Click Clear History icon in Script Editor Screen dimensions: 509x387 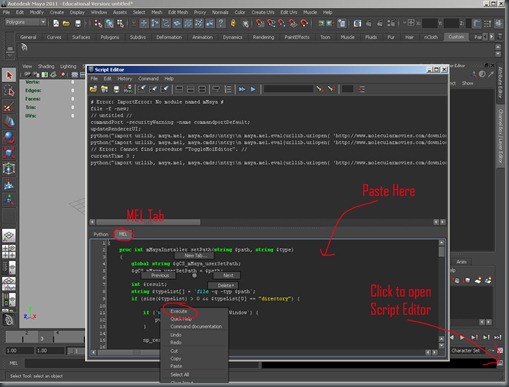(142, 89)
